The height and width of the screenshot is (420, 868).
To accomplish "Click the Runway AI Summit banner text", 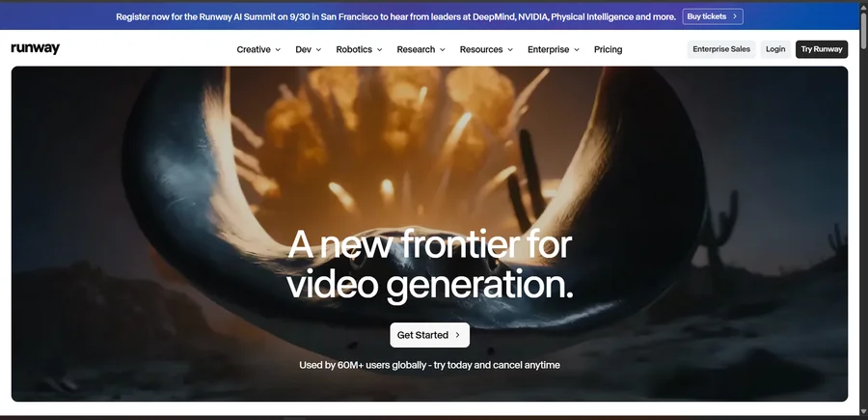I will pyautogui.click(x=395, y=16).
